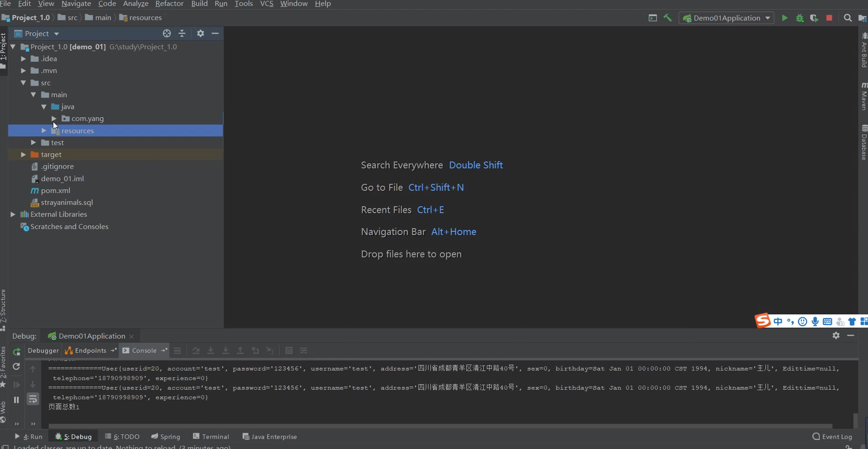Build project using the hammer icon
Image resolution: width=868 pixels, height=449 pixels.
[x=667, y=18]
